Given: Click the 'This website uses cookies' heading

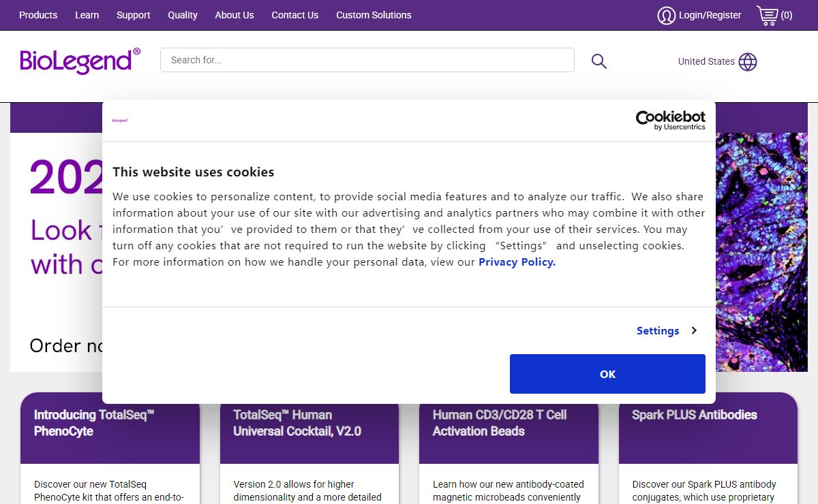Looking at the screenshot, I should pyautogui.click(x=194, y=172).
